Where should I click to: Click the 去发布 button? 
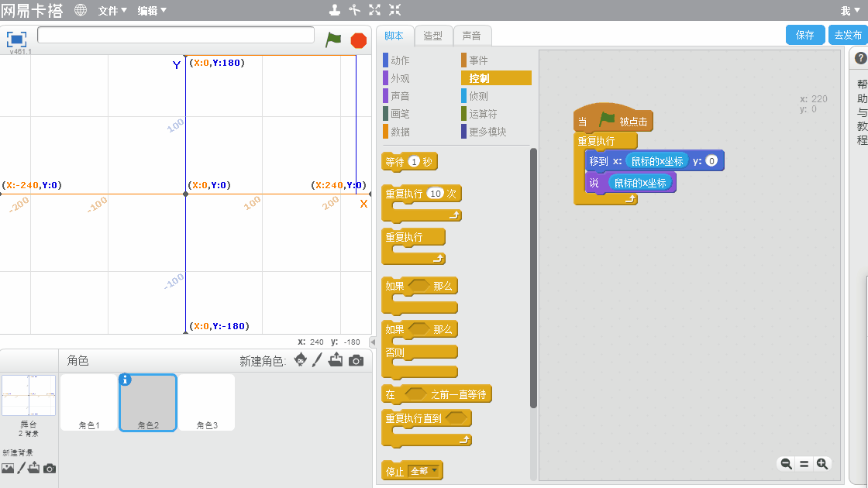pos(847,35)
